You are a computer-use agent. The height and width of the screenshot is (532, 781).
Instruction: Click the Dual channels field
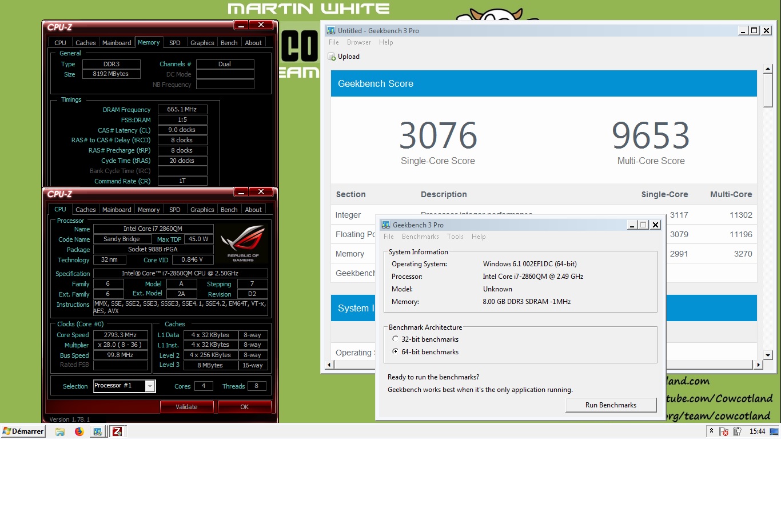225,64
